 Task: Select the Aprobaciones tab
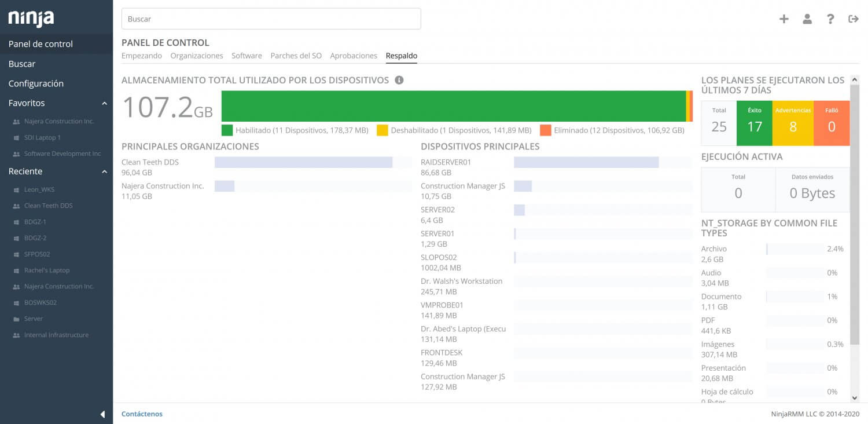[x=353, y=56]
